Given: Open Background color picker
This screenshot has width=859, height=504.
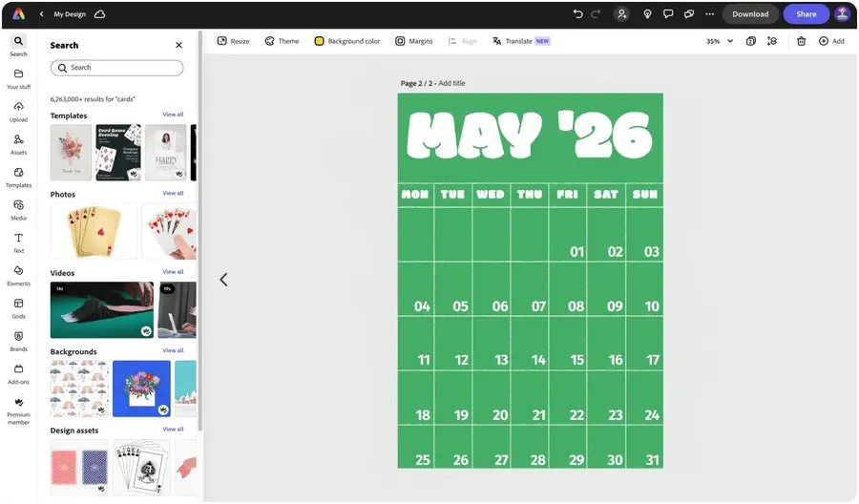Looking at the screenshot, I should tap(347, 41).
